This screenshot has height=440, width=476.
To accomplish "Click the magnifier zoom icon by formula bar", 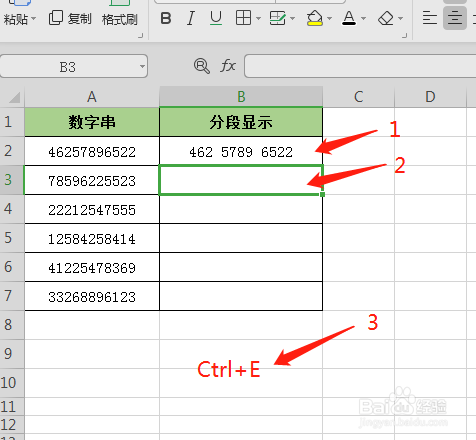I will pyautogui.click(x=202, y=66).
